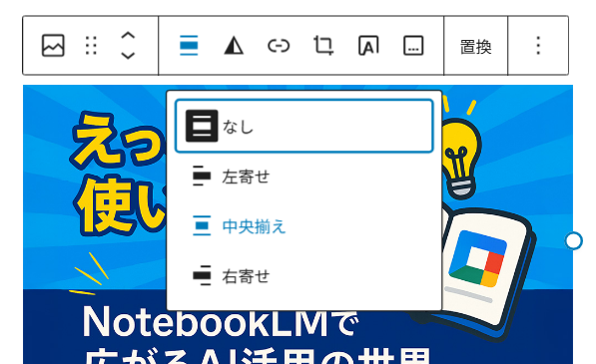596x364 pixels.
Task: Choose 中央揃え center alignment
Action: pyautogui.click(x=304, y=226)
